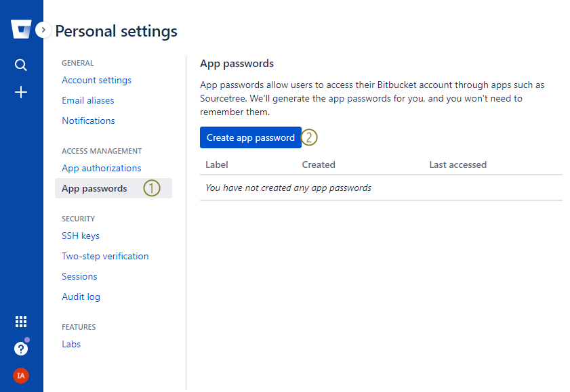
Task: Click the plus create icon in sidebar
Action: click(x=21, y=92)
